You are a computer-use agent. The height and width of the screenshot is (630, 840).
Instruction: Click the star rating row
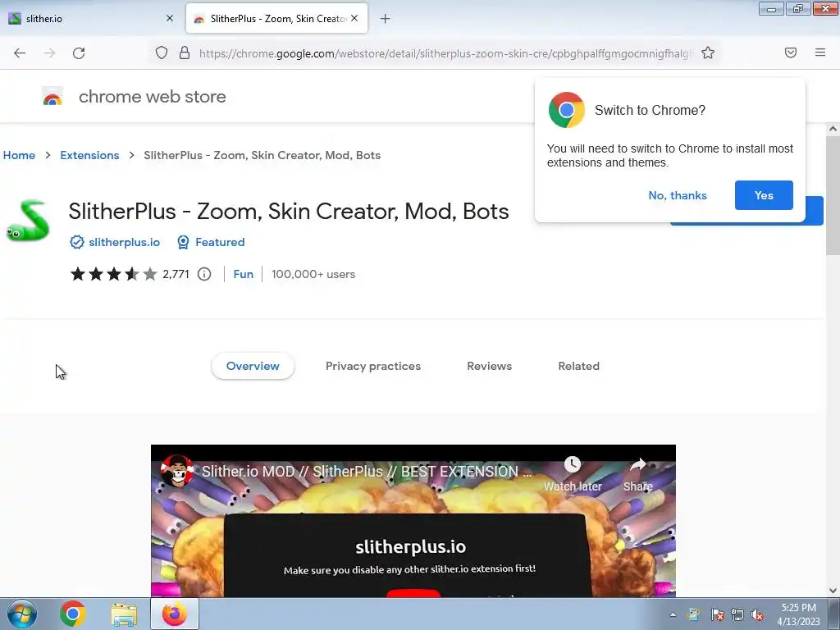point(113,274)
